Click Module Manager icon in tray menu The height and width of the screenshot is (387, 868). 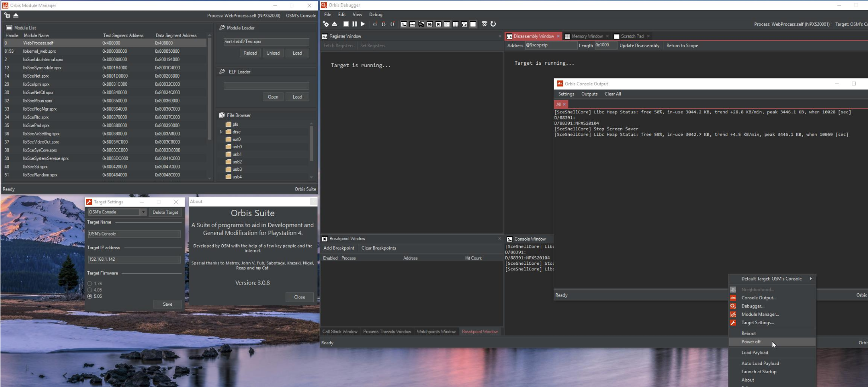[x=733, y=314]
